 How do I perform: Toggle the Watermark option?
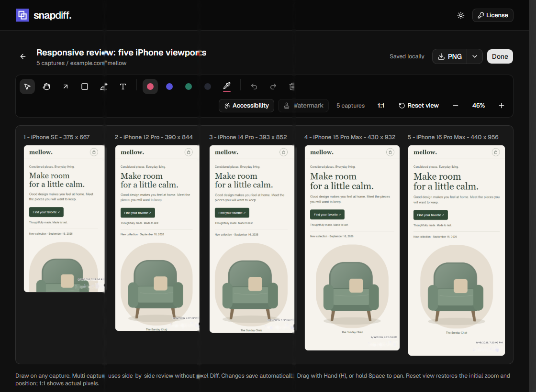[x=303, y=106]
